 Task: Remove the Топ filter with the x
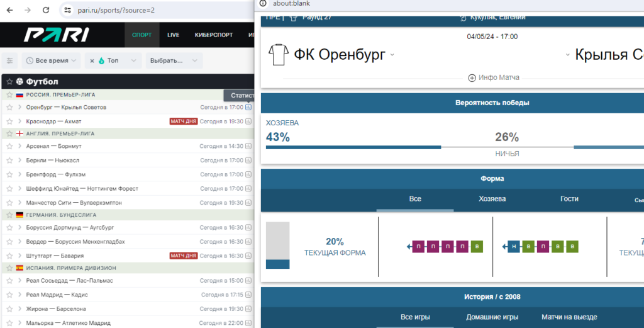92,60
